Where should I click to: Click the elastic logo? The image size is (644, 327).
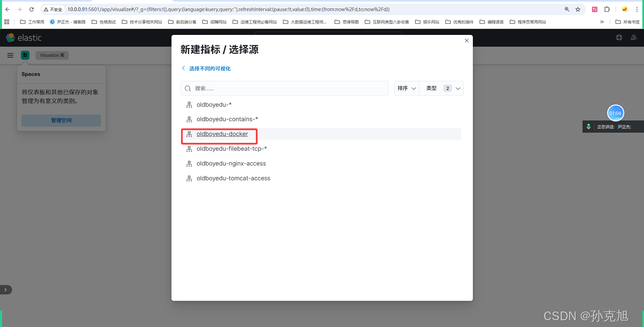pyautogui.click(x=24, y=38)
